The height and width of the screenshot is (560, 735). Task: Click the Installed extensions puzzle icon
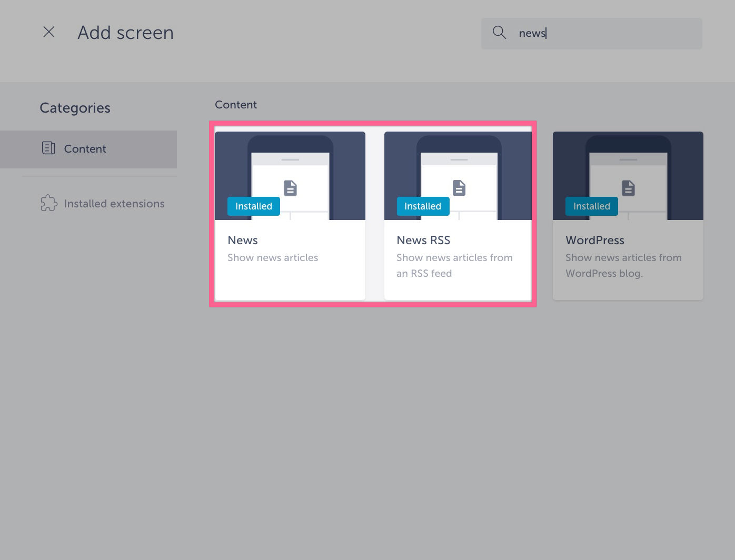pyautogui.click(x=48, y=203)
